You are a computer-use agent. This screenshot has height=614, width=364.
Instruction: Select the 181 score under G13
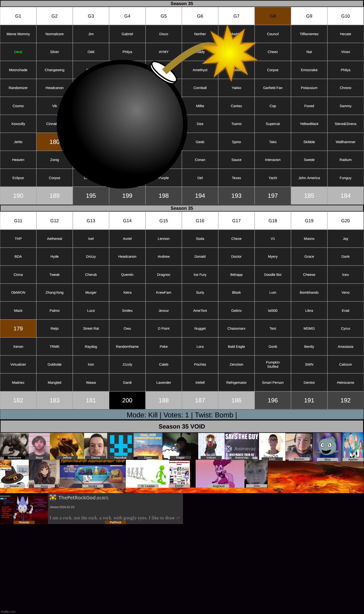click(x=91, y=400)
